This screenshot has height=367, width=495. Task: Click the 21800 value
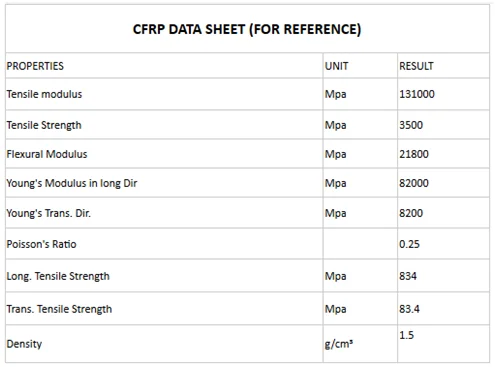pyautogui.click(x=414, y=154)
